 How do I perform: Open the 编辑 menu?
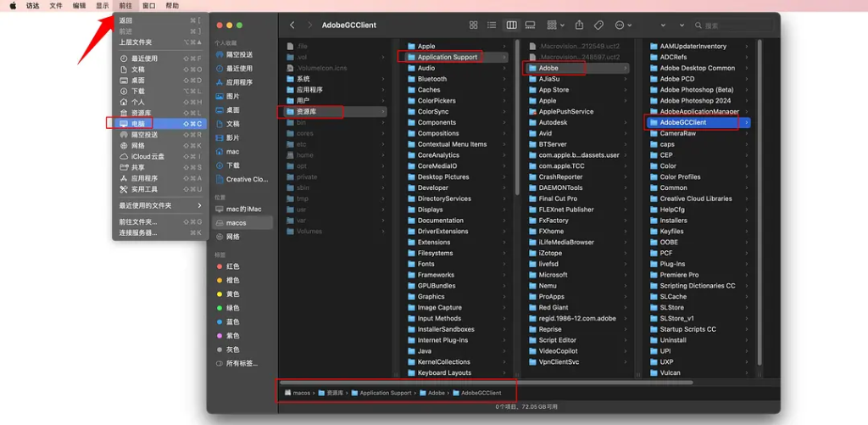pyautogui.click(x=79, y=6)
